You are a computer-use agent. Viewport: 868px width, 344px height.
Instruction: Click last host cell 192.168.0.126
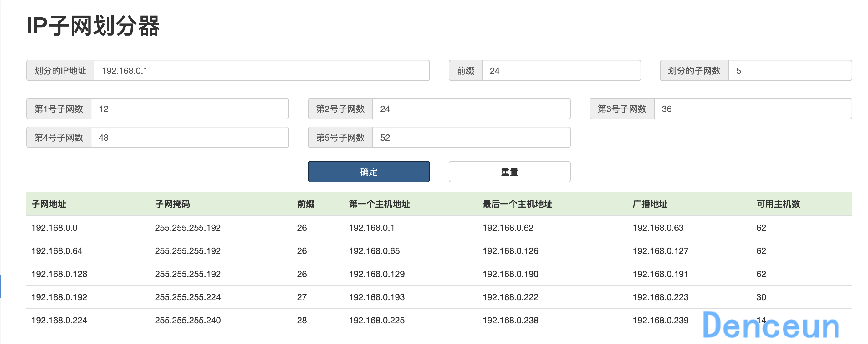point(510,251)
